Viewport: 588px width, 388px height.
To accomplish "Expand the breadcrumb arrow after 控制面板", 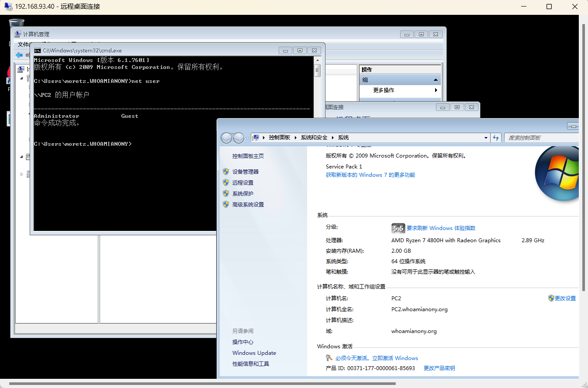I will [x=296, y=137].
